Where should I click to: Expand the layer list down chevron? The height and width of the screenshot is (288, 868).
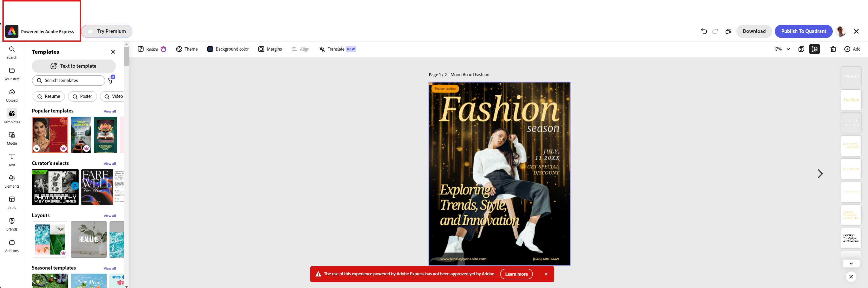(x=851, y=263)
